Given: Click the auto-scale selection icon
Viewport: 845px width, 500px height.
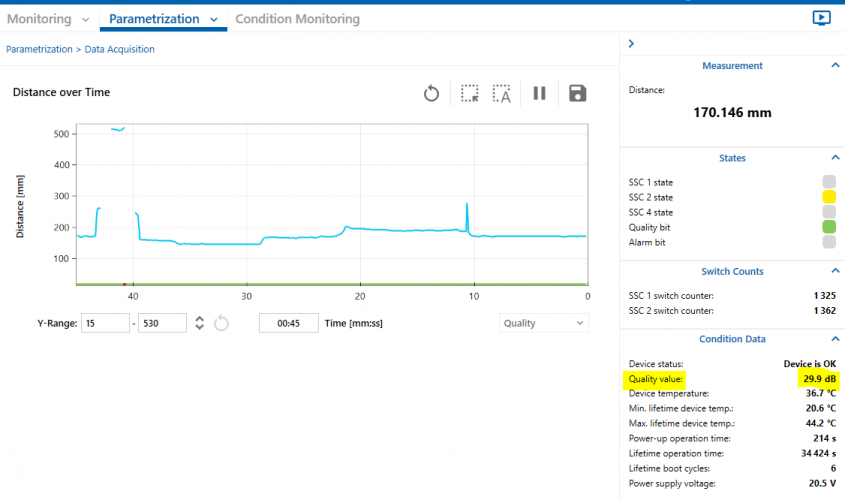Looking at the screenshot, I should pyautogui.click(x=502, y=93).
